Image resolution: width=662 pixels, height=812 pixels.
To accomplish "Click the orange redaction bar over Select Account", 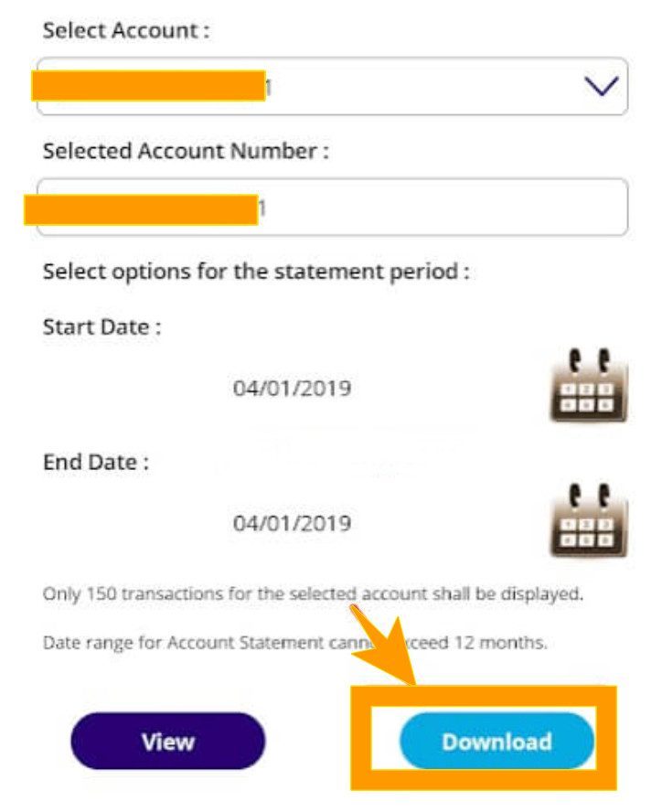I will [148, 86].
